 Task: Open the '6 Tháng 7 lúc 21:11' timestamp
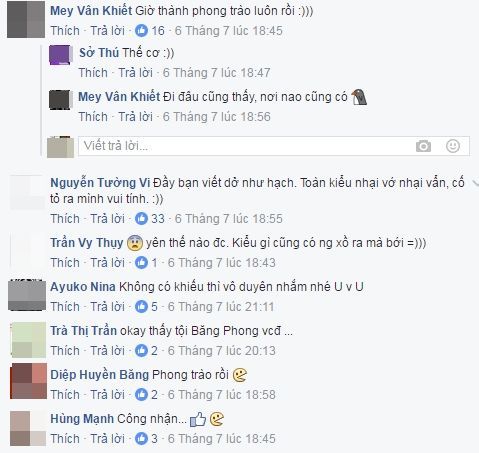click(221, 307)
